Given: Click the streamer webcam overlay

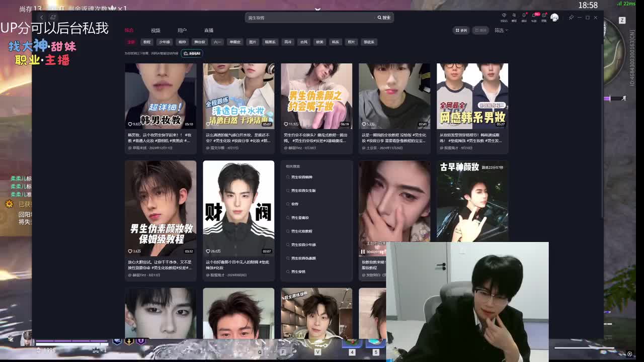Looking at the screenshot, I should (x=467, y=302).
